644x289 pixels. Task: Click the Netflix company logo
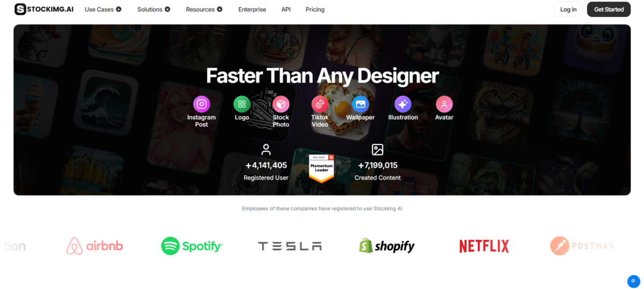(484, 246)
